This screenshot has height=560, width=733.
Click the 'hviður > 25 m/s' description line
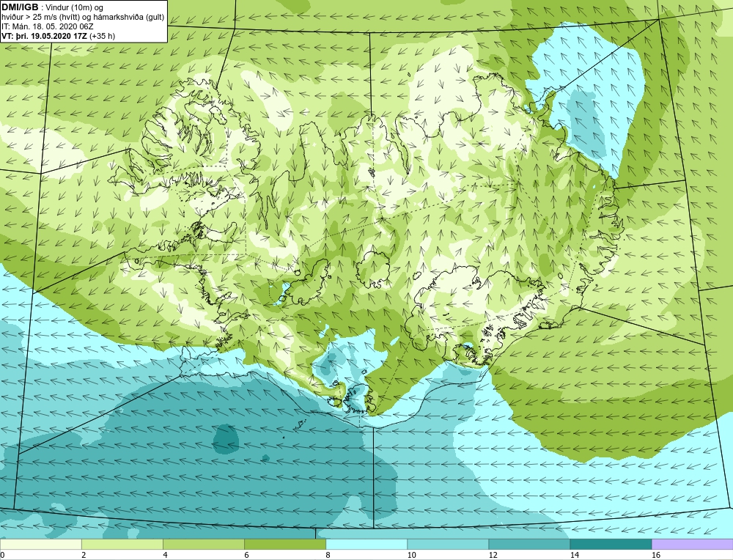coord(83,18)
